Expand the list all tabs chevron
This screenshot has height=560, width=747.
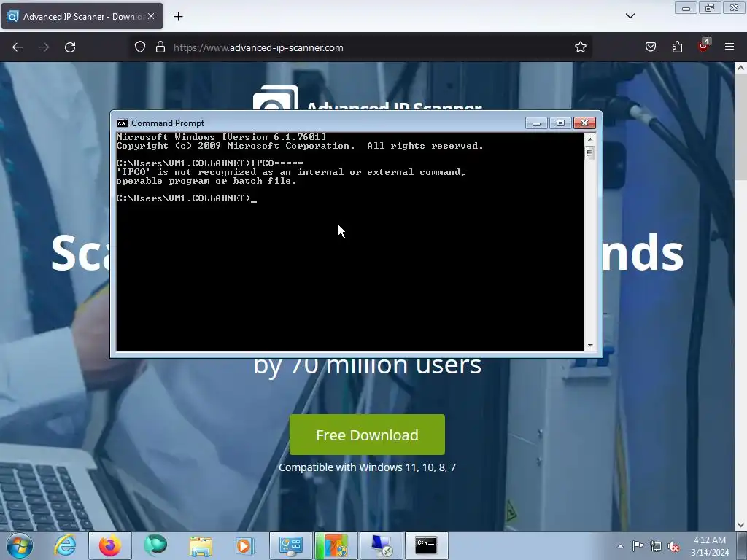[630, 16]
